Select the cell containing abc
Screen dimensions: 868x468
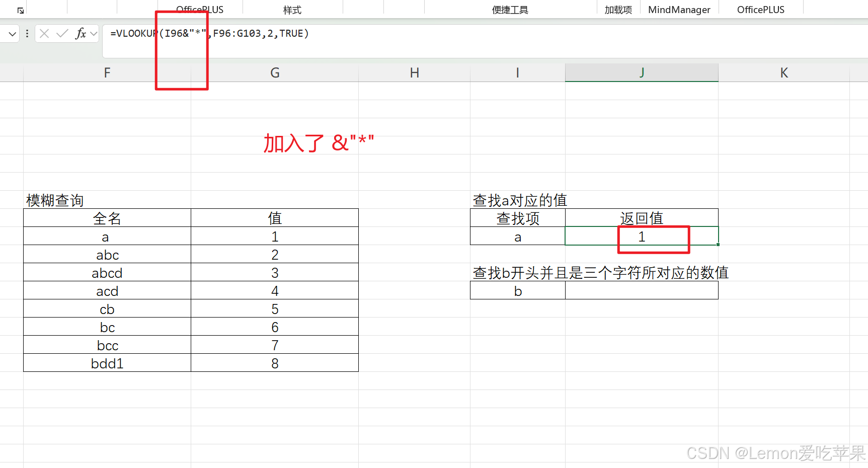coord(107,254)
